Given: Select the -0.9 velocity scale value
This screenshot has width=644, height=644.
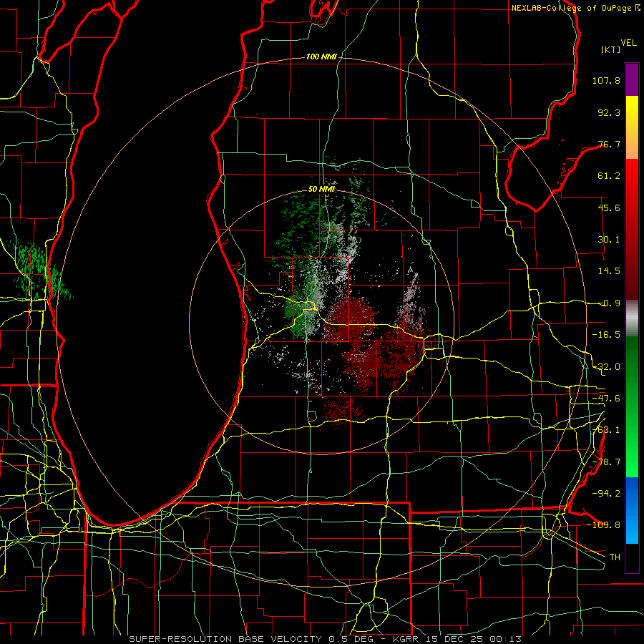Looking at the screenshot, I should (609, 303).
